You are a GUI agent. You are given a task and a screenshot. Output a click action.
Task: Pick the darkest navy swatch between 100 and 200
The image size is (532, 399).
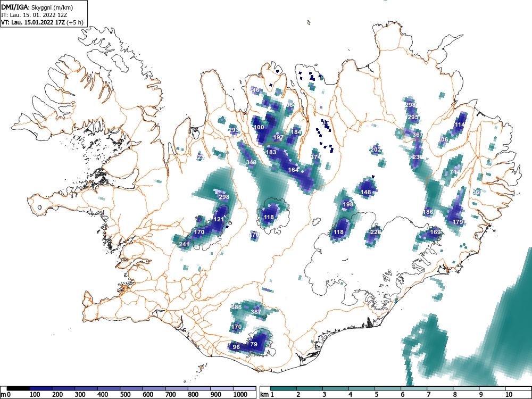pyautogui.click(x=41, y=388)
